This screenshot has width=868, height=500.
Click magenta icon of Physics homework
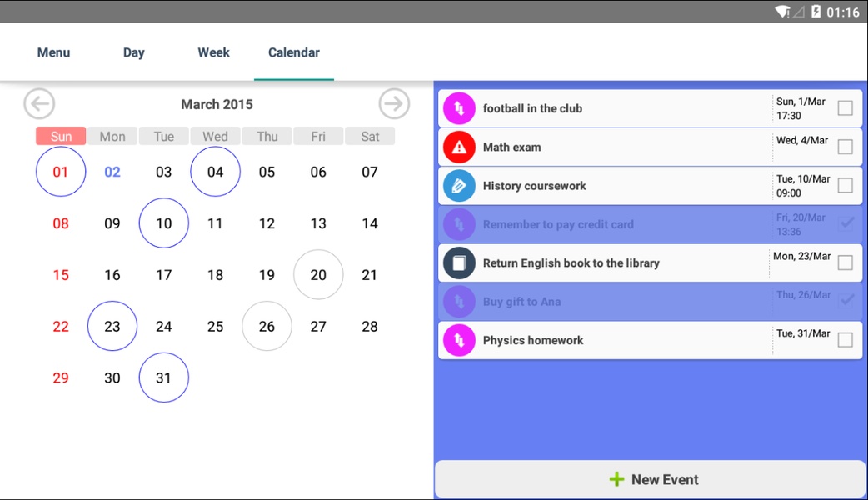[459, 340]
